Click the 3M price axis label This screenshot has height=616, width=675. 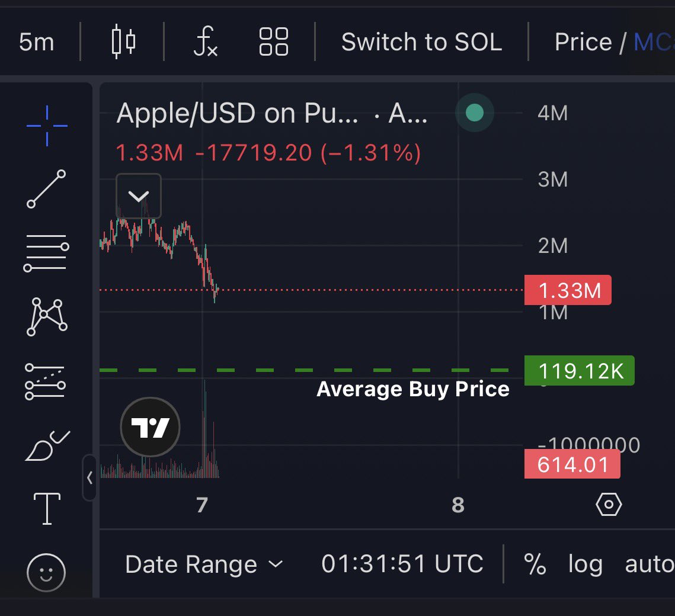[x=553, y=179]
